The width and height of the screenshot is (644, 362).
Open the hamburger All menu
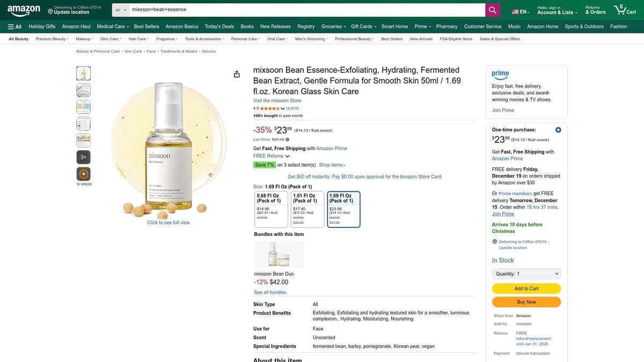click(x=14, y=26)
